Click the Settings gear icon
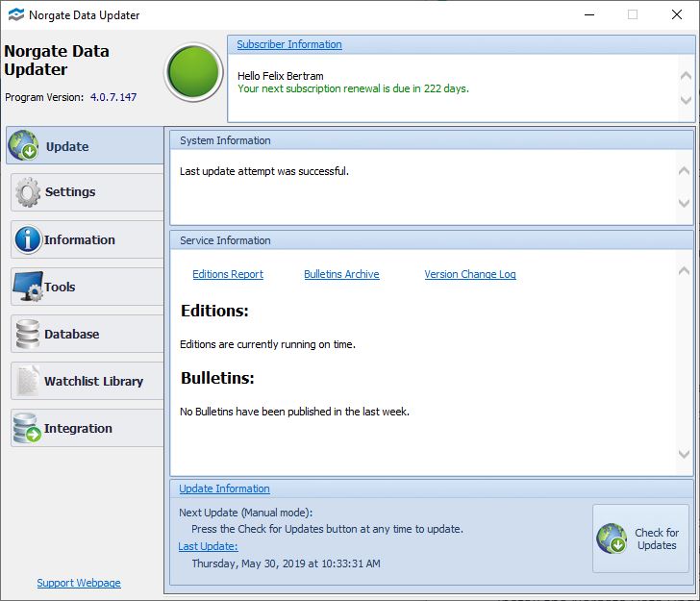Screen dimensions: 700x601 (x=28, y=192)
